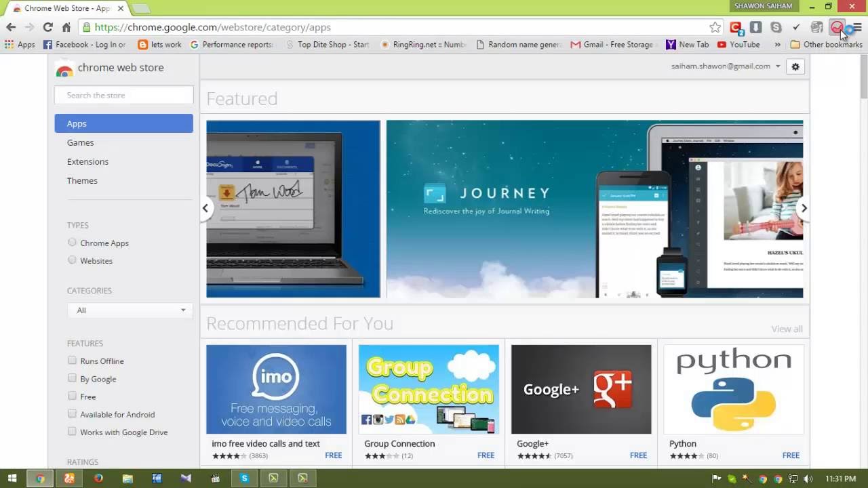
Task: Go back using the browser back arrow
Action: pyautogui.click(x=11, y=27)
